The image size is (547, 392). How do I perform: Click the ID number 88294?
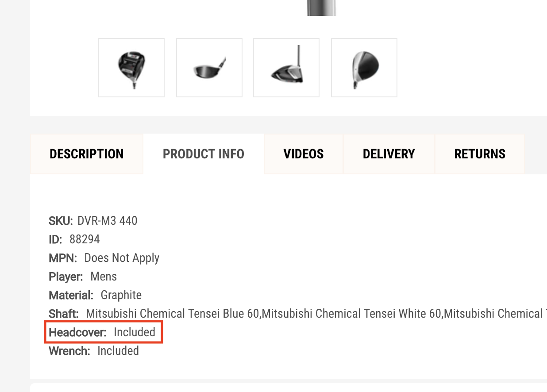pyautogui.click(x=85, y=239)
